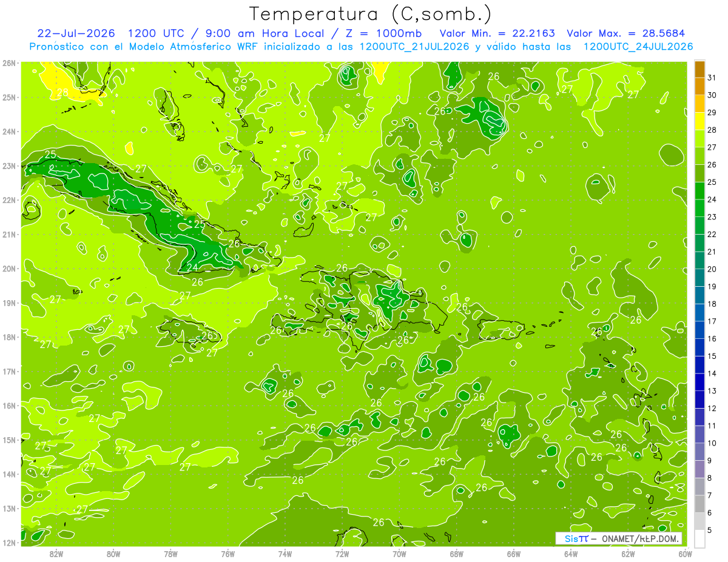The image size is (728, 562).
Task: Click the initialization time "1200UTC_21JUL2026"
Action: [414, 47]
